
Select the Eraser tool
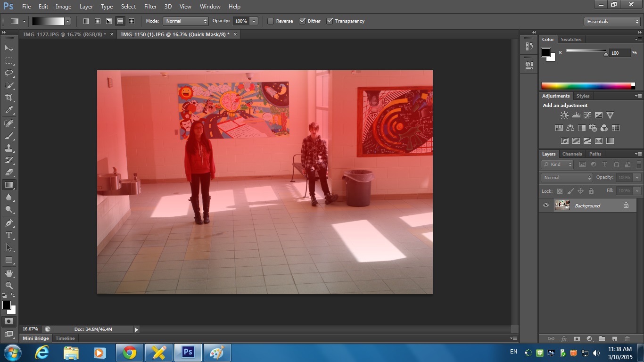(x=9, y=173)
